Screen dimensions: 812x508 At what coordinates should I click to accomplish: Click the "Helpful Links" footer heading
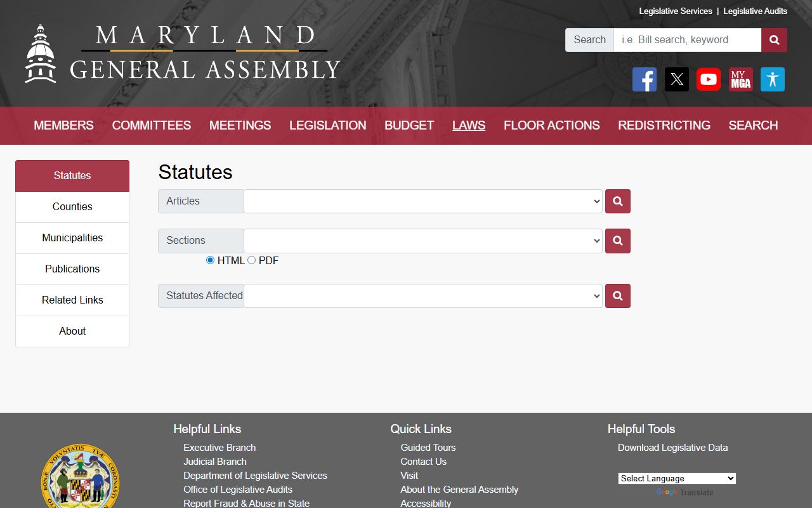pyautogui.click(x=207, y=429)
